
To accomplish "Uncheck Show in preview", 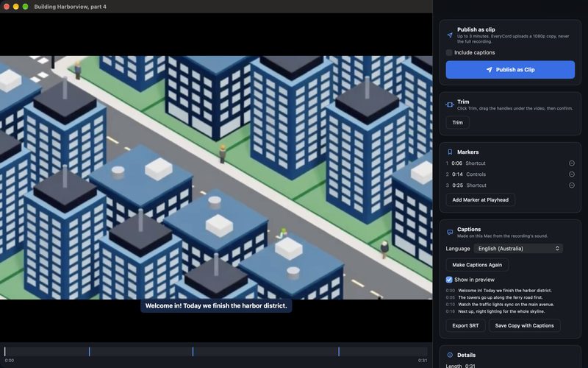I will point(449,280).
